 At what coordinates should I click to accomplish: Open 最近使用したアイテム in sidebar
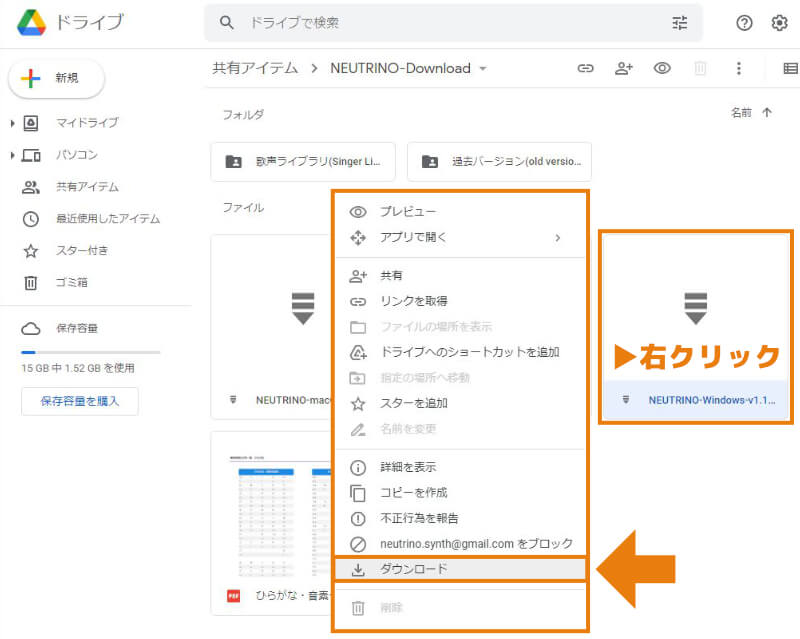(108, 218)
